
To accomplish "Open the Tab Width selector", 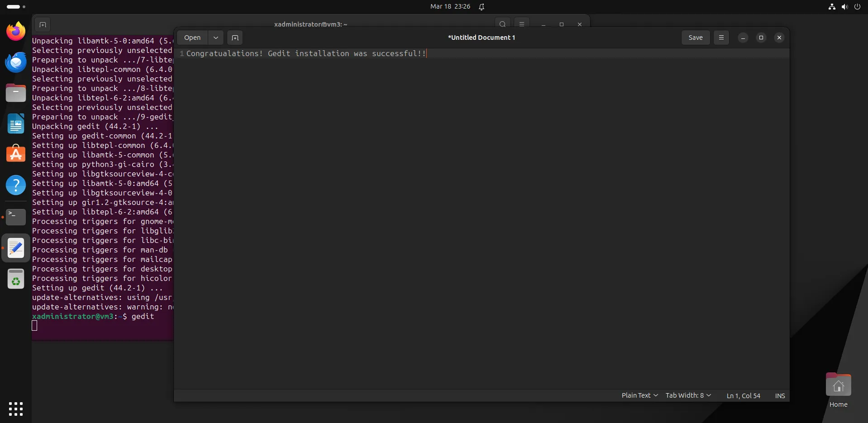I will click(688, 395).
